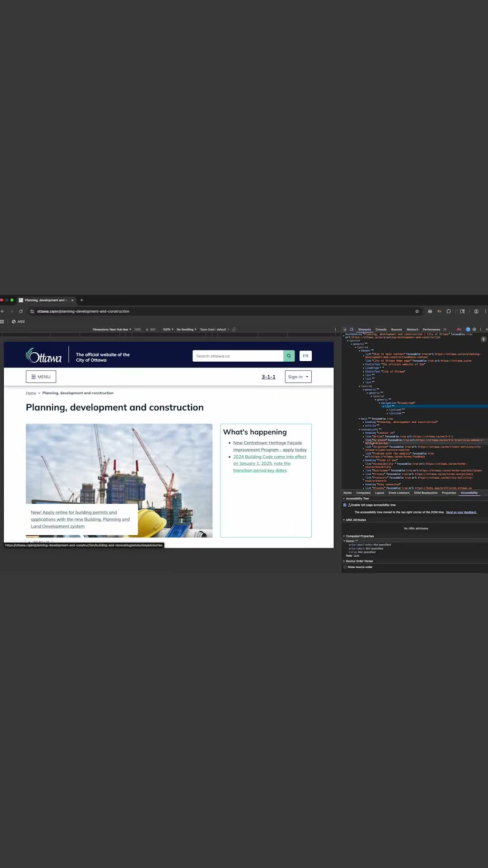Enable the Show source order checkbox
This screenshot has width=488, height=868.
[345, 567]
